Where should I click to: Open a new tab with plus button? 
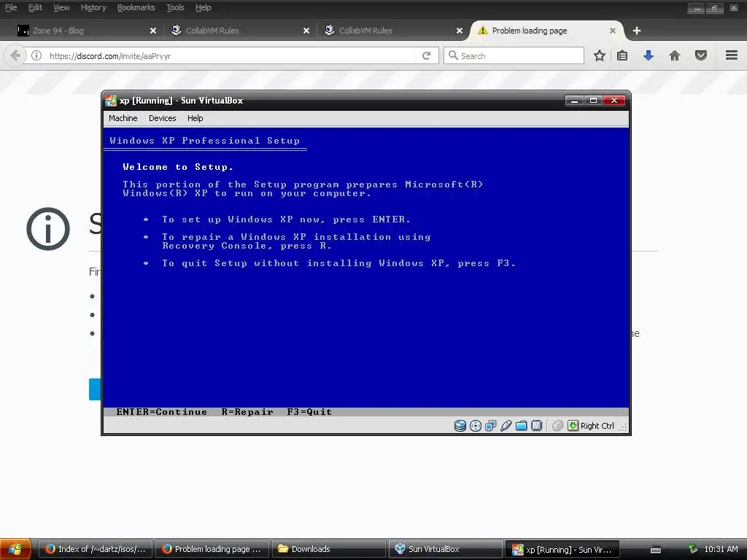tap(636, 31)
